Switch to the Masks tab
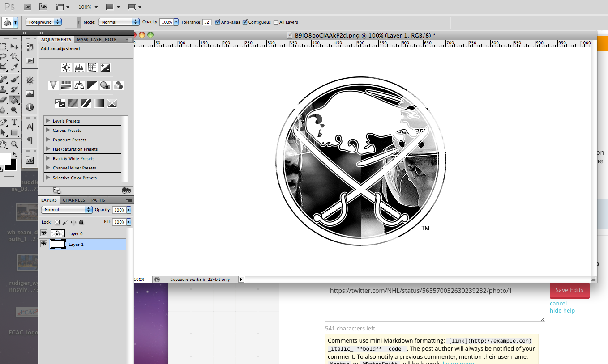The width and height of the screenshot is (608, 364). pos(83,39)
